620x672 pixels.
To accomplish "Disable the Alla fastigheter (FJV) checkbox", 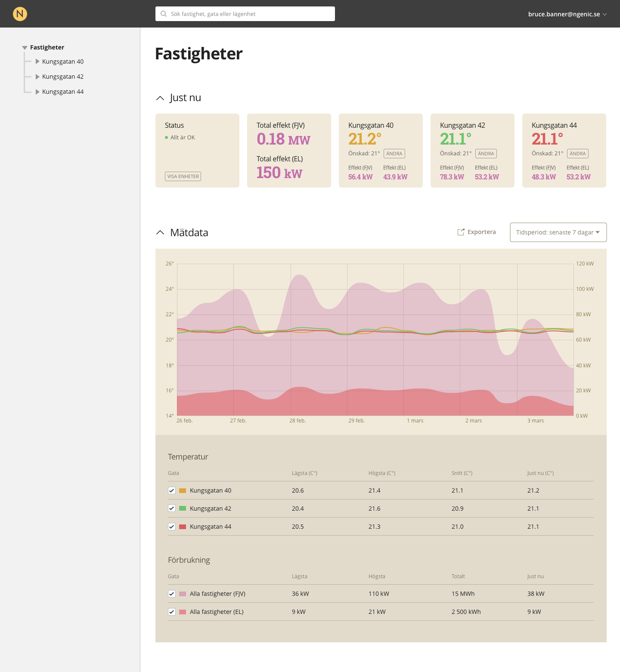I will pyautogui.click(x=172, y=594).
